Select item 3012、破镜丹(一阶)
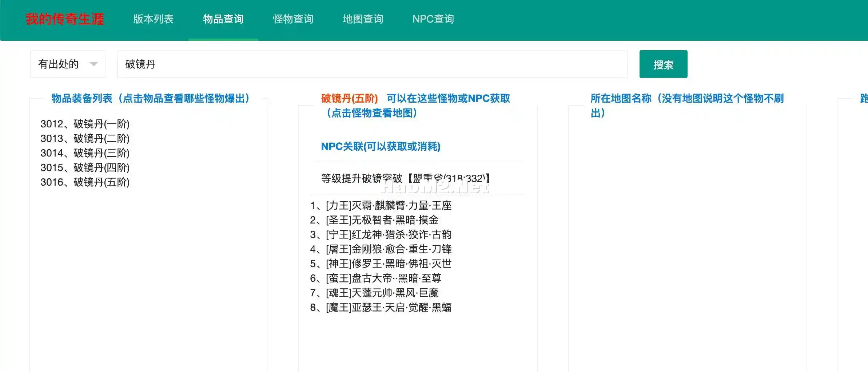Screen dimensions: 868x372 pos(85,124)
